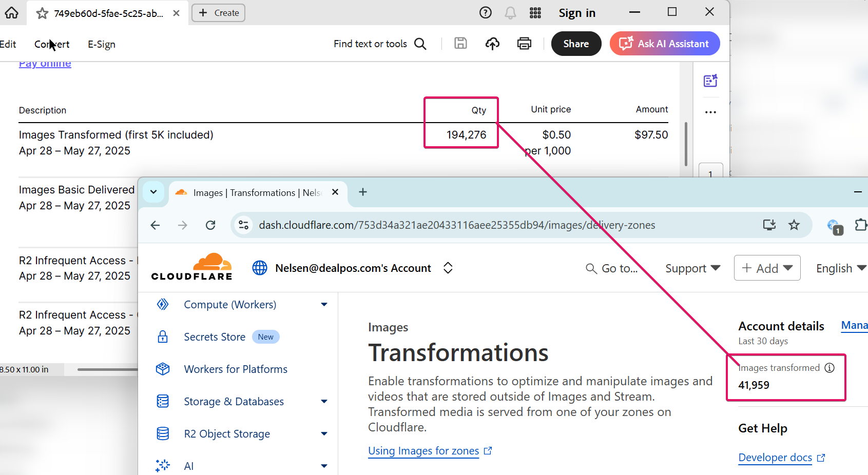The height and width of the screenshot is (475, 868).
Task: Open Acrobat AI side panel icon
Action: pos(710,81)
